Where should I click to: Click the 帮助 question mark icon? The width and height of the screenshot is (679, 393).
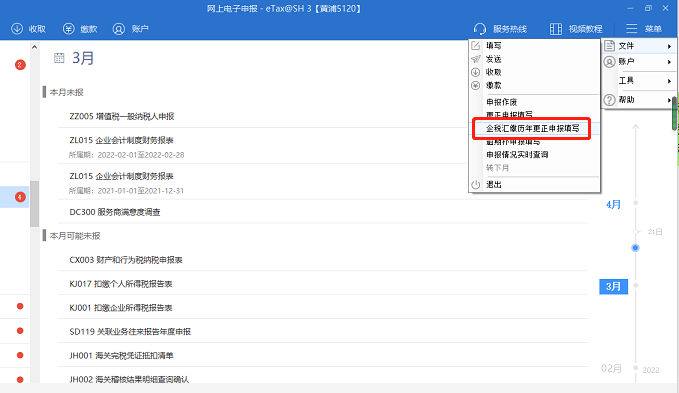(x=609, y=100)
